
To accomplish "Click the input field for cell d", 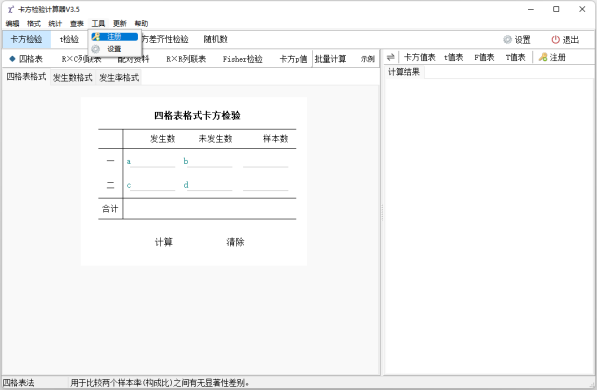I will 210,185.
